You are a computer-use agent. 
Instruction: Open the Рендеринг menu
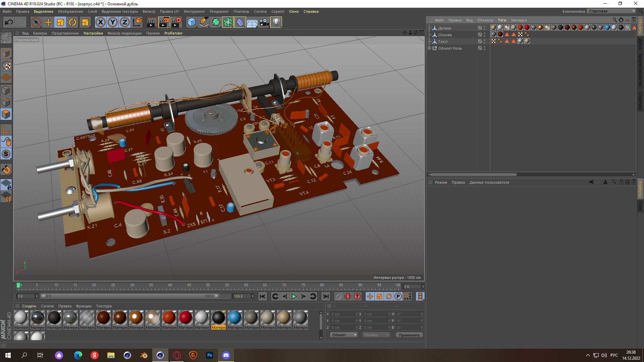tap(219, 11)
